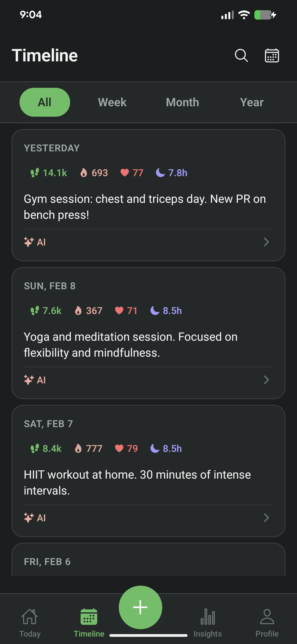
Task: Select the All filter pill
Action: [45, 102]
